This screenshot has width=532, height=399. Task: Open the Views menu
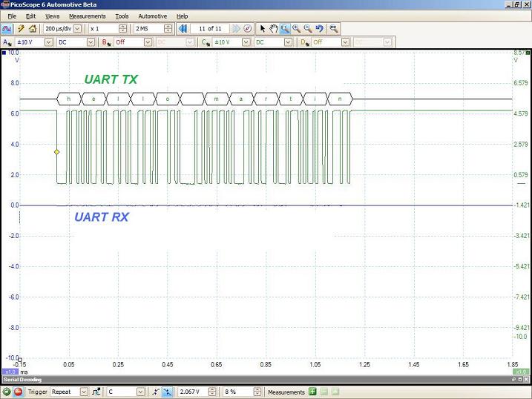pyautogui.click(x=52, y=16)
